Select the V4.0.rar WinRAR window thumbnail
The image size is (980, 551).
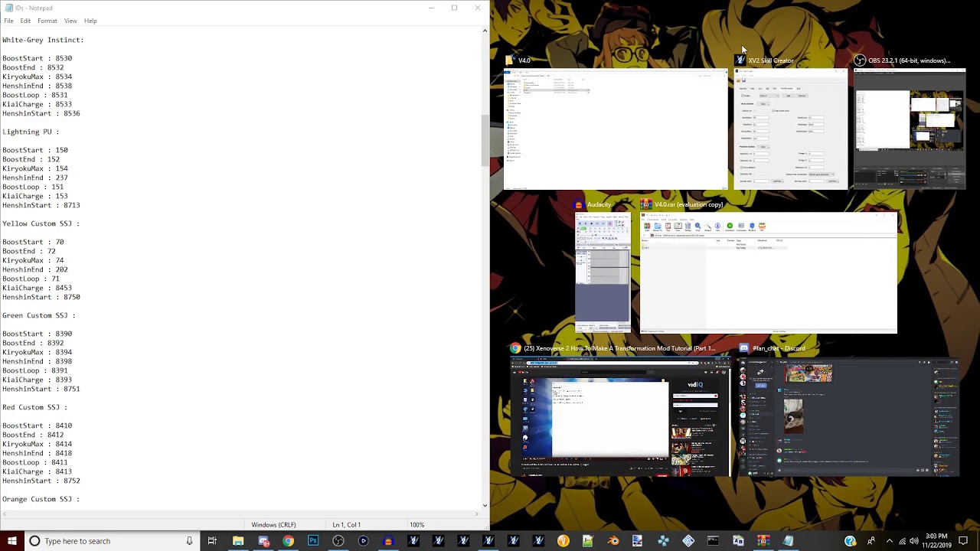coord(769,272)
